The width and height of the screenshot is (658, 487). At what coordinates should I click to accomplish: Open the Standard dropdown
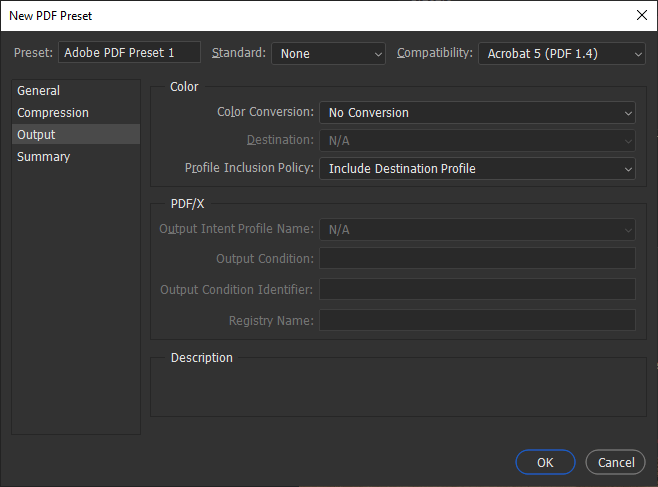point(328,53)
